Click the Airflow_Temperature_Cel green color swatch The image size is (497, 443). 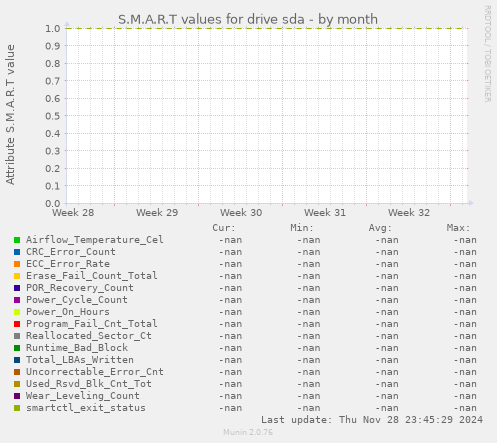coord(17,240)
